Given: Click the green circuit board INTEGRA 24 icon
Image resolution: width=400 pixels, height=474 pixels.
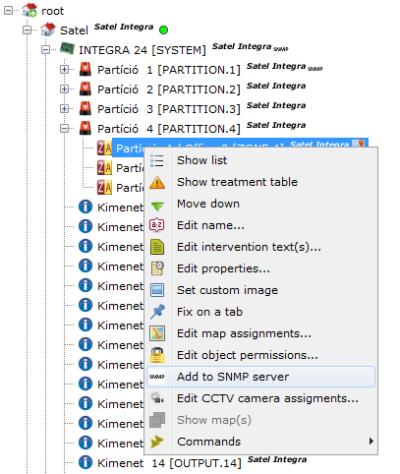Looking at the screenshot, I should pyautogui.click(x=67, y=49).
